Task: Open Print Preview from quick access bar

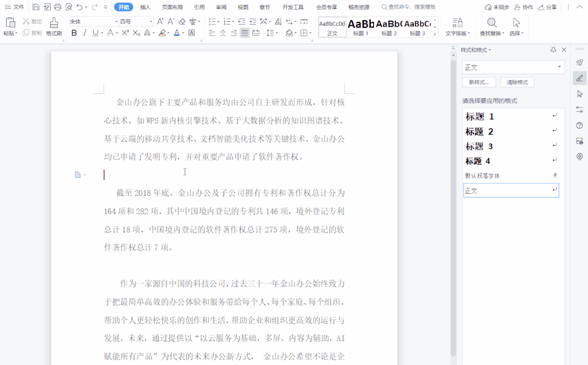Action: pyautogui.click(x=69, y=7)
